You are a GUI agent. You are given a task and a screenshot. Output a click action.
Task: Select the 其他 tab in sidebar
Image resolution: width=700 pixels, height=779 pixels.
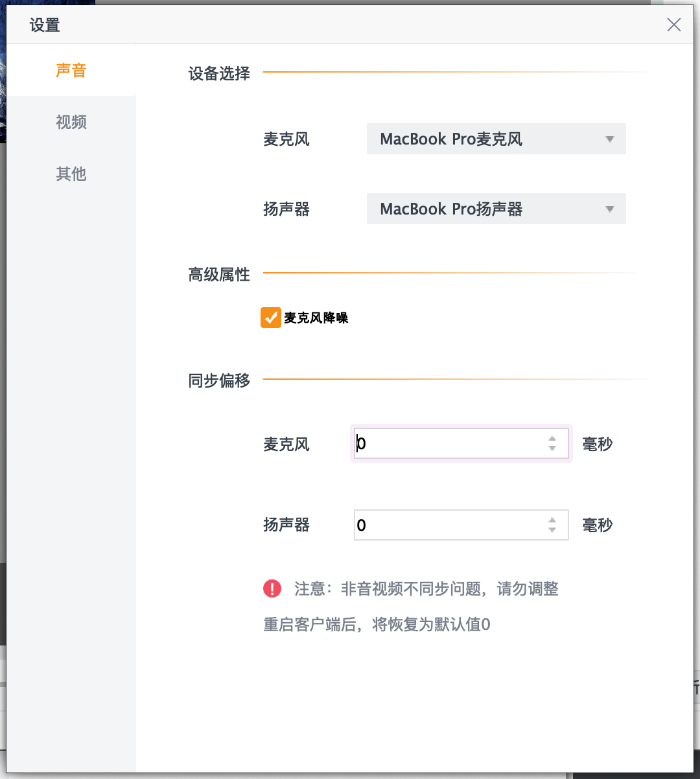[x=71, y=174]
